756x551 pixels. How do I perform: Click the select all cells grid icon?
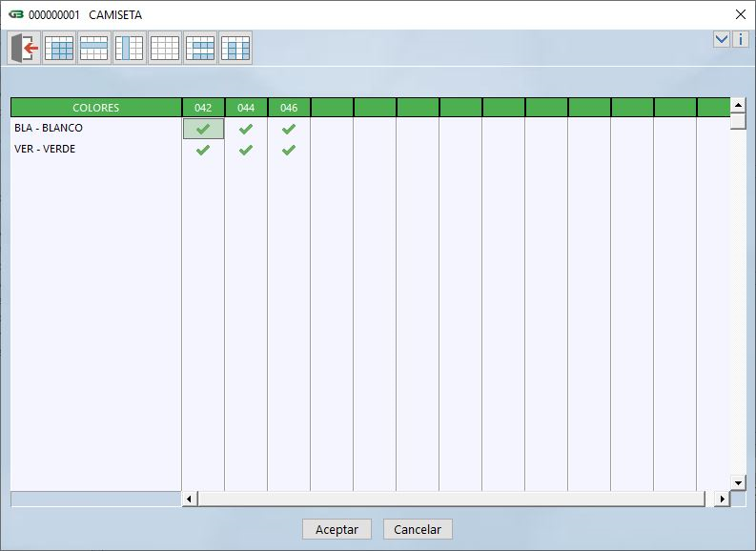point(59,48)
